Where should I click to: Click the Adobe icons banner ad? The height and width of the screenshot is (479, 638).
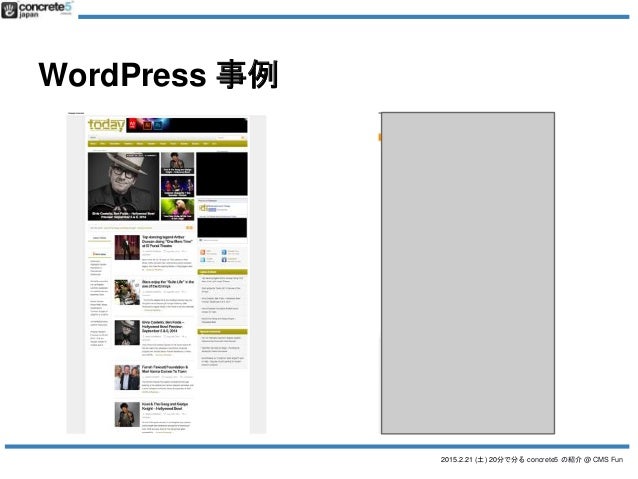[188, 125]
